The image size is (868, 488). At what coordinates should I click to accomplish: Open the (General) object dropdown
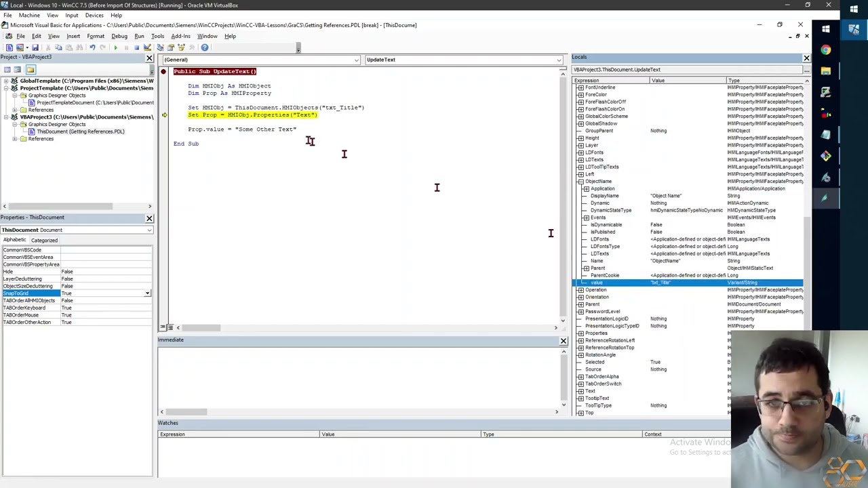coord(357,60)
